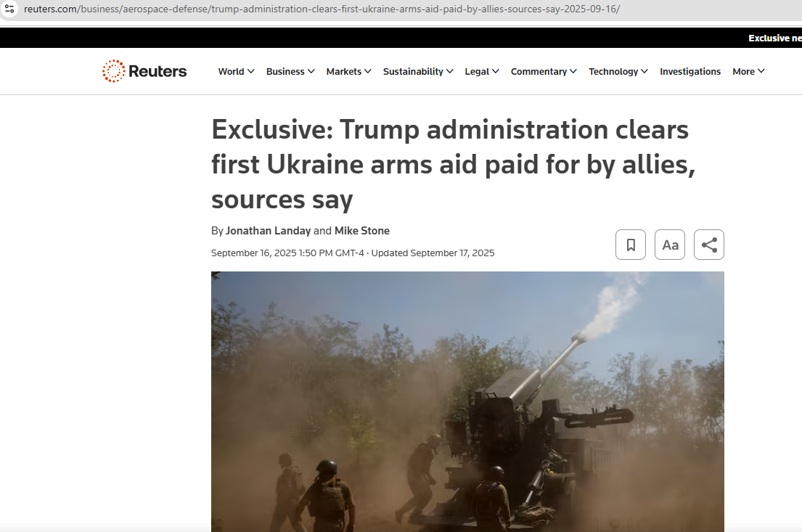Click the URL in the address bar

tap(322, 9)
